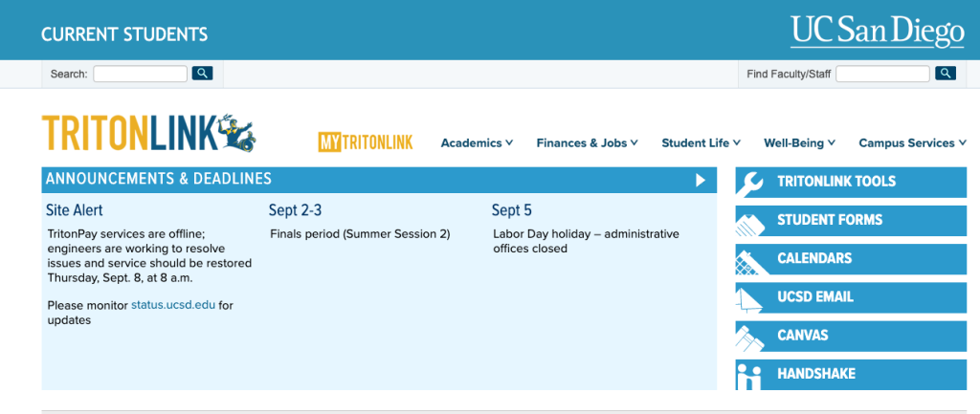Click the Announcements play arrow icon
Viewport: 980px width, 414px height.
[701, 180]
